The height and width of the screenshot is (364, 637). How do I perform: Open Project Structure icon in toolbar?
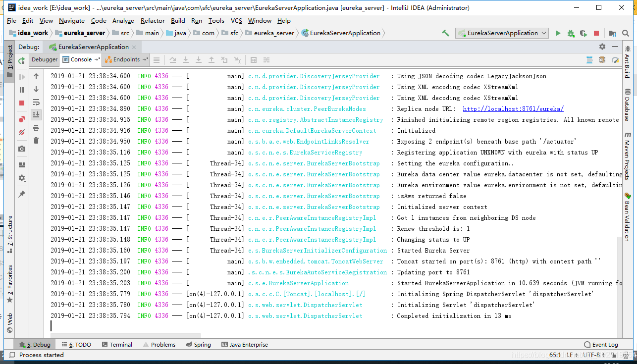(613, 33)
